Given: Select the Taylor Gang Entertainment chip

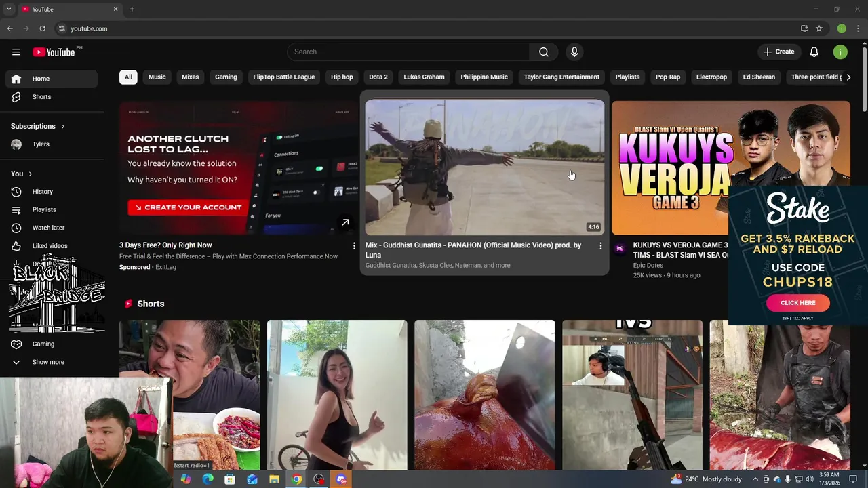Looking at the screenshot, I should tap(561, 77).
